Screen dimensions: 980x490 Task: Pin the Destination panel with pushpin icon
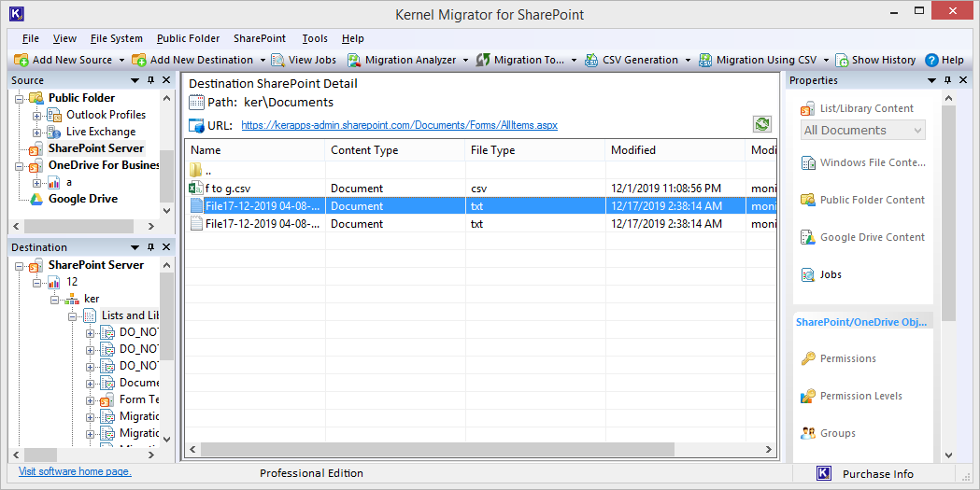click(150, 247)
